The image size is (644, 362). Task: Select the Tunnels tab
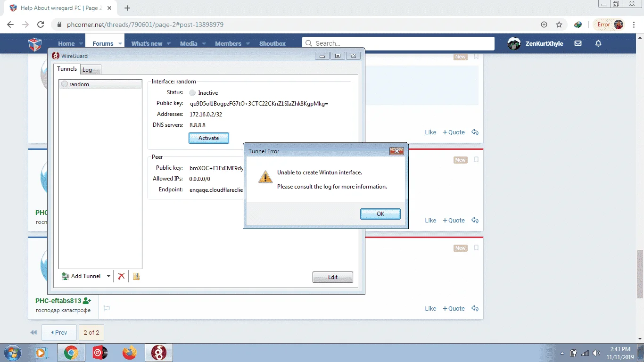click(x=67, y=69)
